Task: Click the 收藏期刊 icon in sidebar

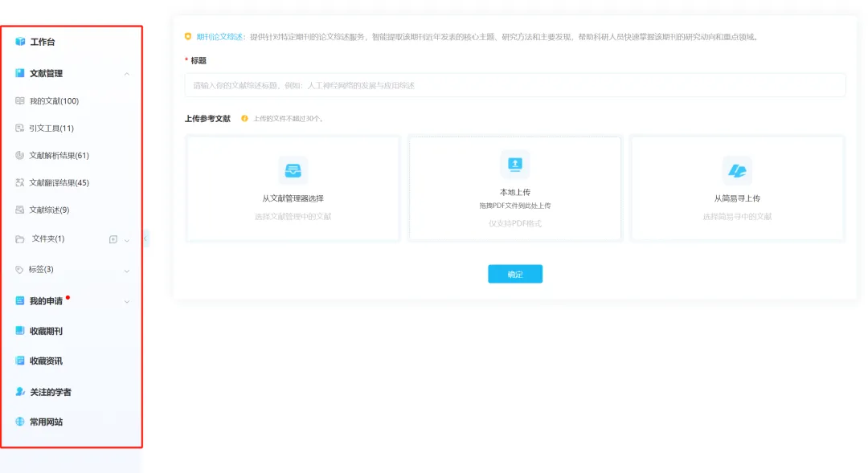Action: tap(20, 331)
